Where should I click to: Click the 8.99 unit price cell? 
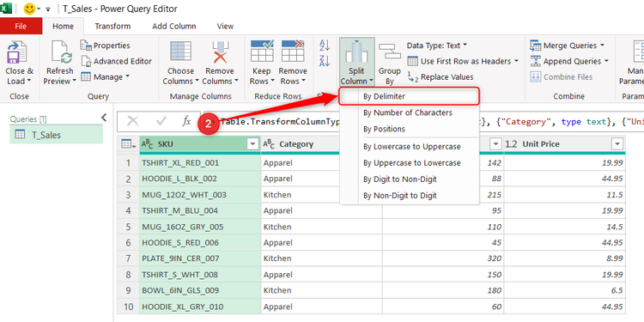pyautogui.click(x=565, y=258)
